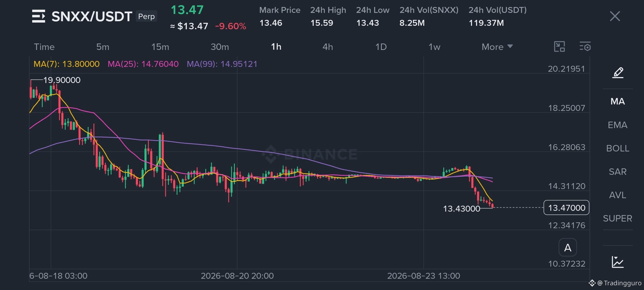
Task: Click the Mark Price 13.46 value
Action: pos(271,23)
